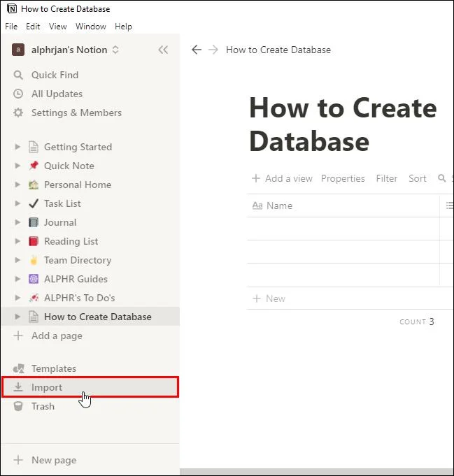The height and width of the screenshot is (476, 454).
Task: Click the back arrow navigation icon
Action: tap(197, 50)
